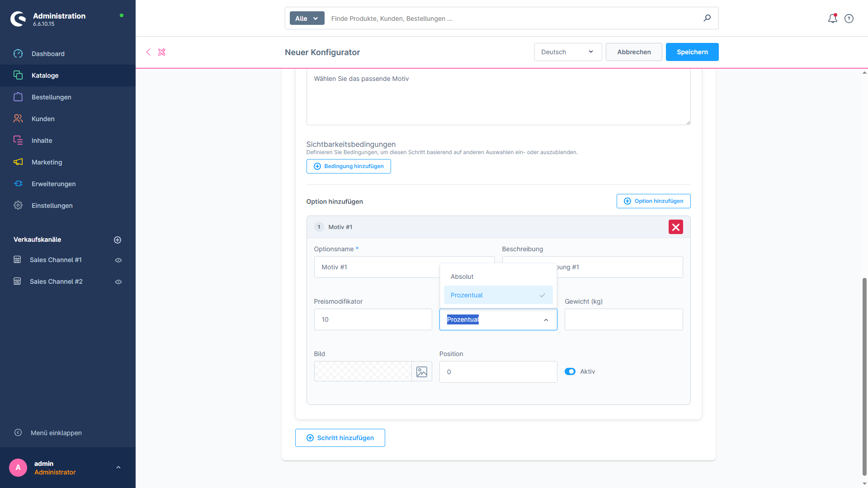The height and width of the screenshot is (488, 868).
Task: Toggle visibility of Sales Channel #1
Action: pos(118,260)
